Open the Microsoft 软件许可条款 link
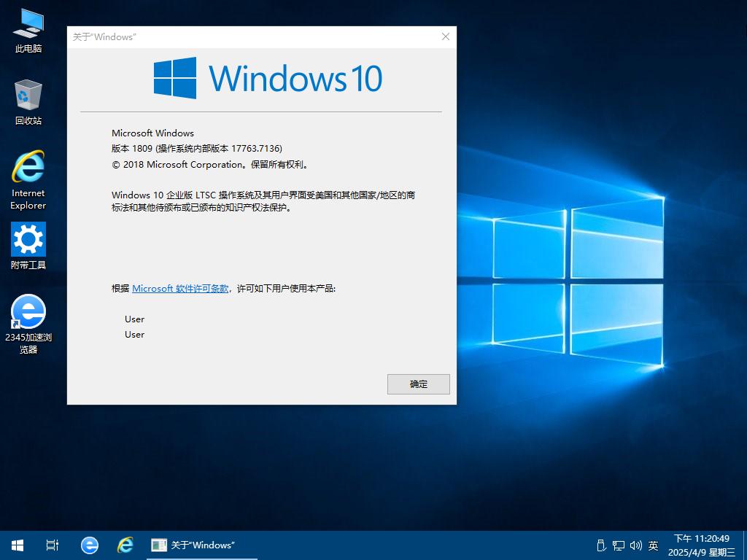 pyautogui.click(x=180, y=289)
